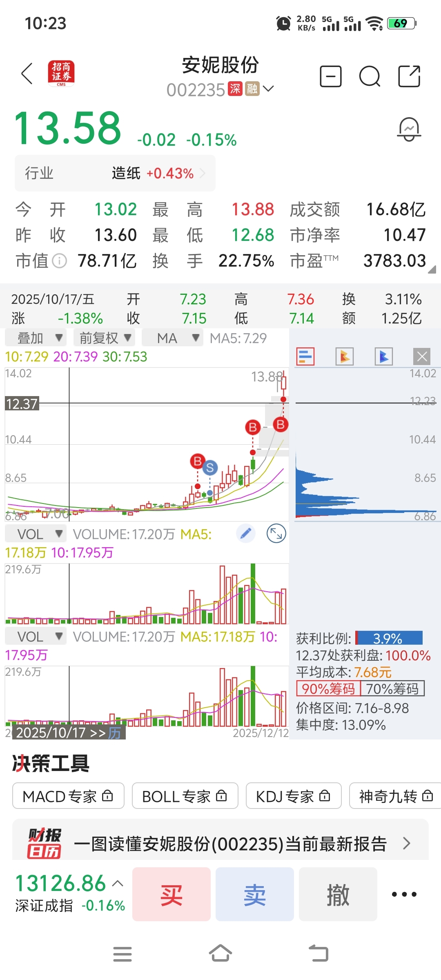
Task: Open the 行业 造纸 sector row
Action: [115, 173]
